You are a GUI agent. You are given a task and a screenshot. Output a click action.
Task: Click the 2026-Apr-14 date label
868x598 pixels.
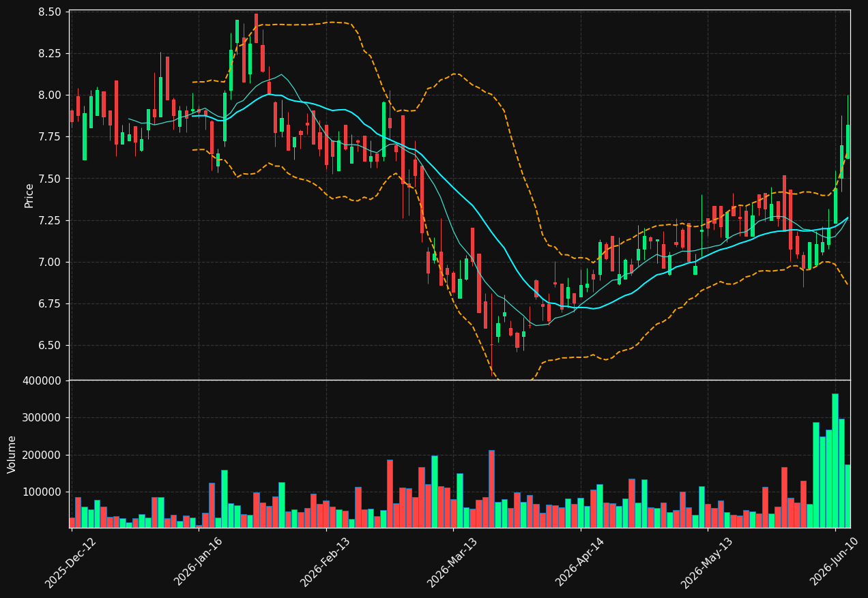580,563
